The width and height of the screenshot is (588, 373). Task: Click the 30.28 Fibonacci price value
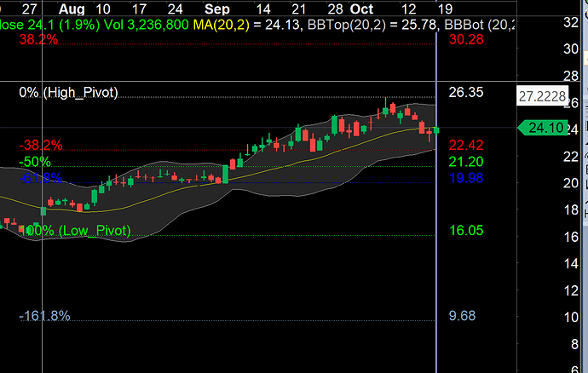point(466,39)
